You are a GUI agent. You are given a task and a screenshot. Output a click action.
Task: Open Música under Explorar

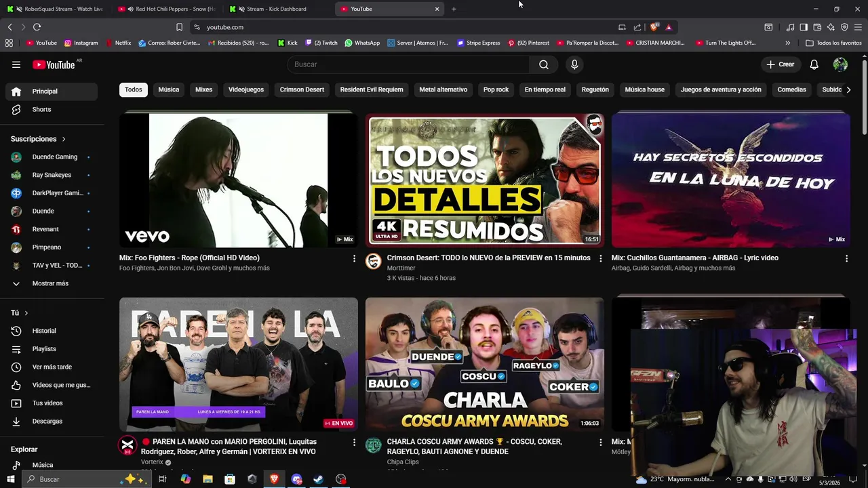pos(52,465)
